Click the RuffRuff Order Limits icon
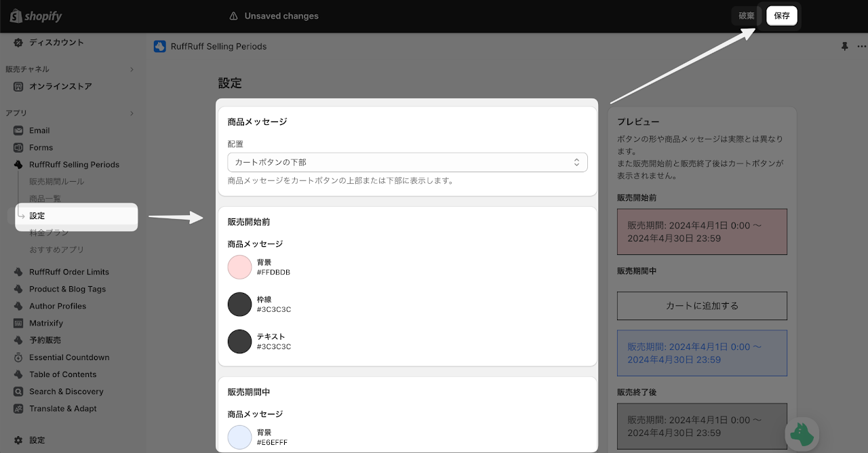The width and height of the screenshot is (868, 453). coord(18,272)
